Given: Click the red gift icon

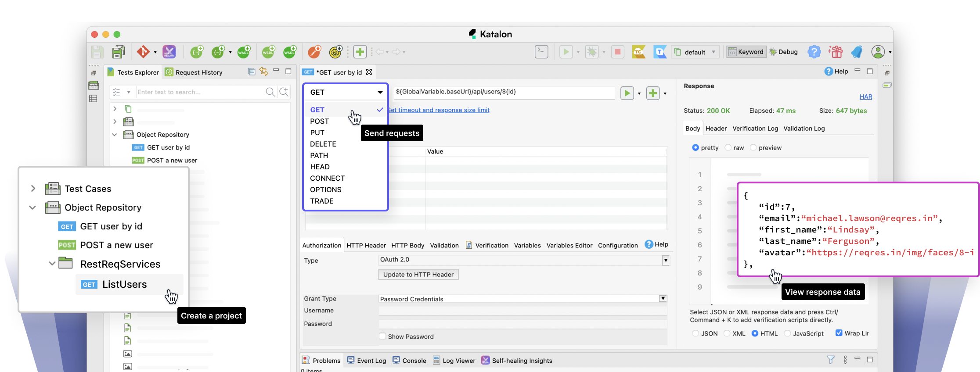Looking at the screenshot, I should [835, 52].
